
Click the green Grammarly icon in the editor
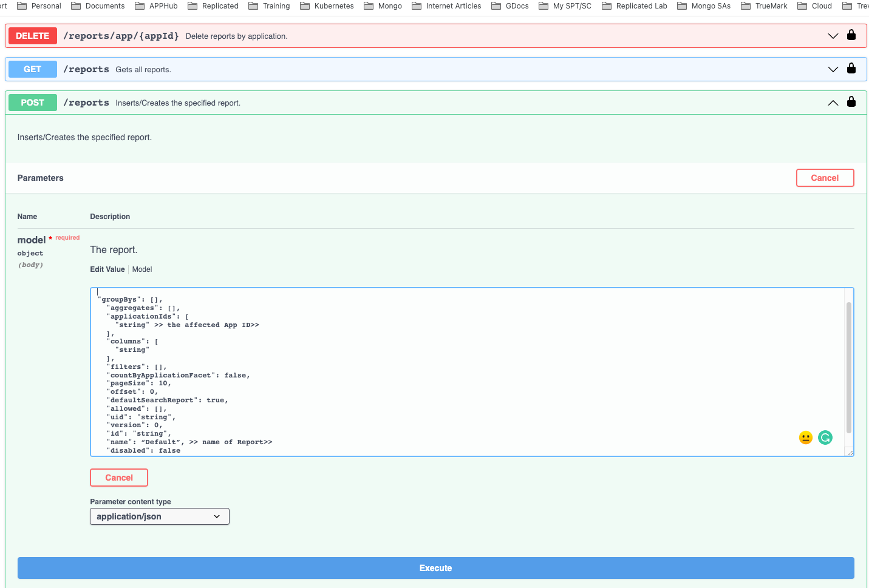point(825,438)
